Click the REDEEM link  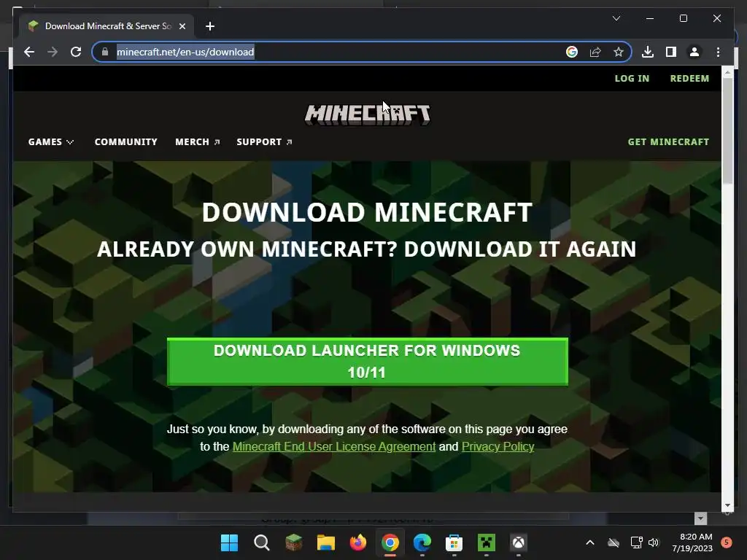(x=689, y=78)
